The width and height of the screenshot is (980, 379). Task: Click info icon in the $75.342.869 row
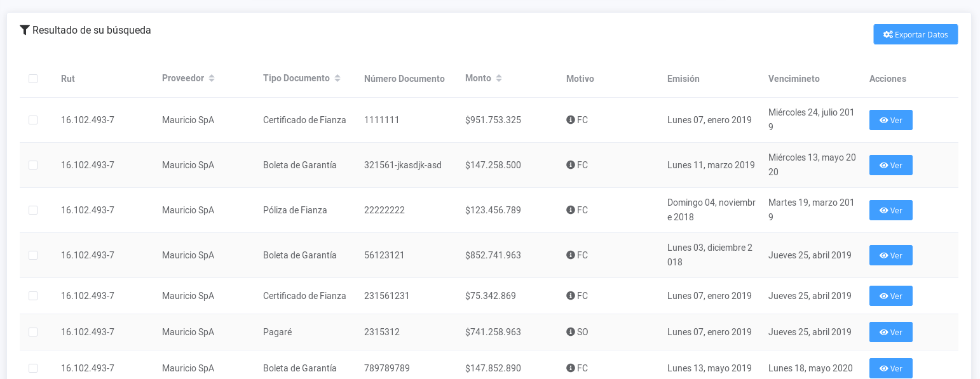coord(570,296)
